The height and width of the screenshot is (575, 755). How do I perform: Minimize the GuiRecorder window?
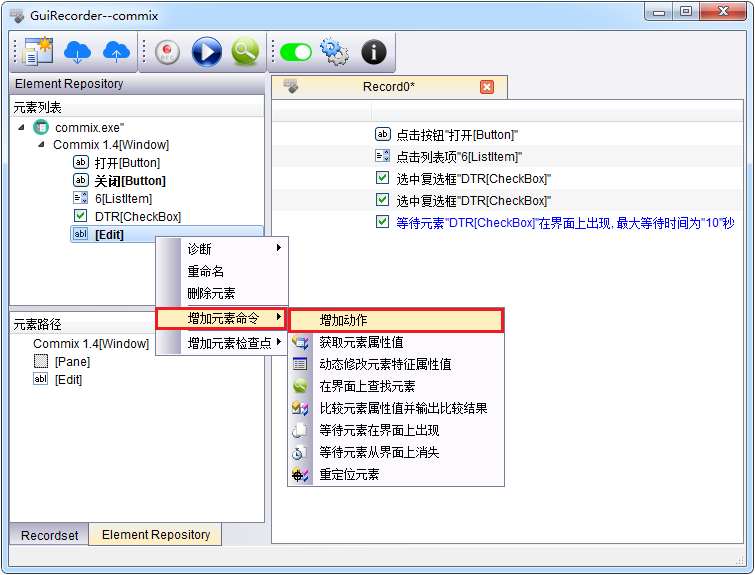click(659, 13)
